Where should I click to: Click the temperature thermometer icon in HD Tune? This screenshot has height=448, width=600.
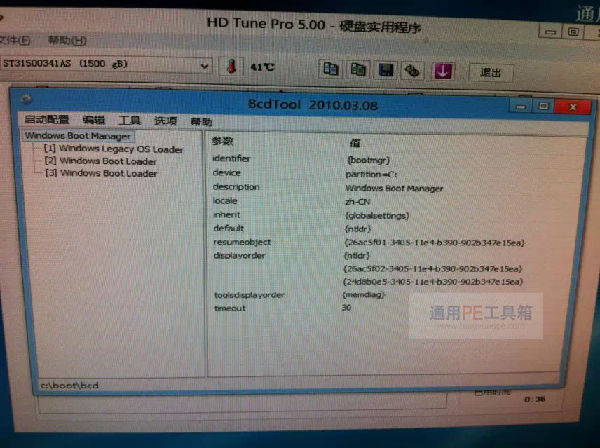231,67
